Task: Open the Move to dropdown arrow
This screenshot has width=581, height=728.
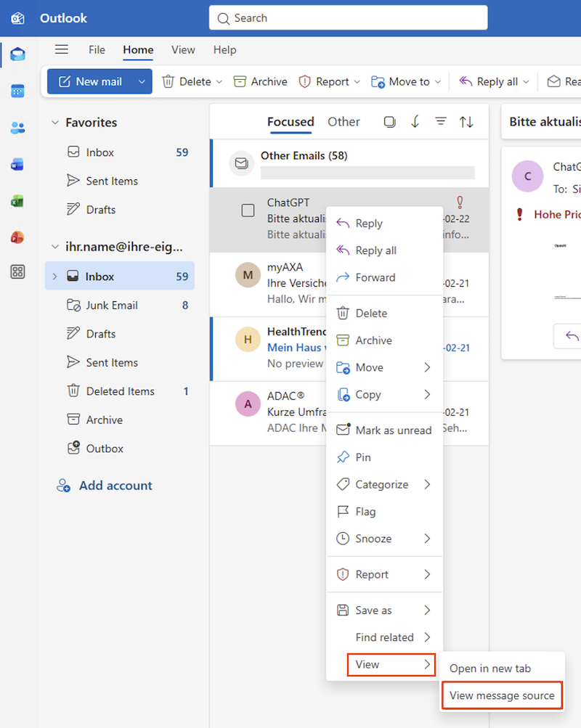Action: (438, 82)
